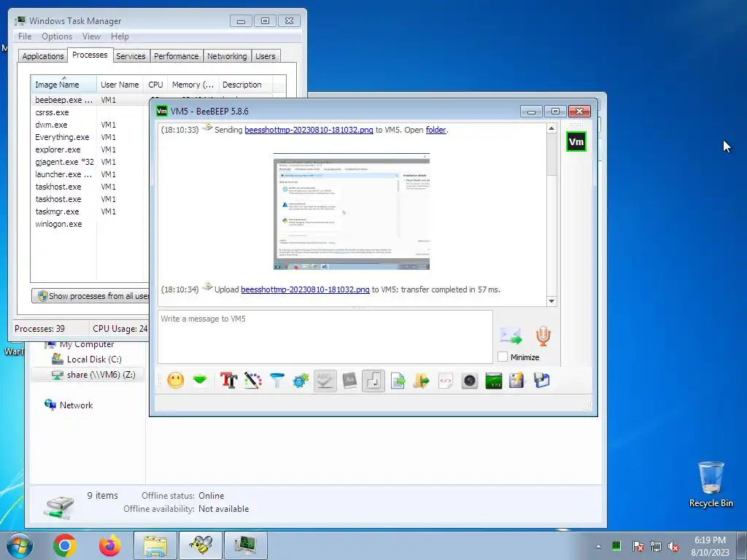Sort processes by Description column
The width and height of the screenshot is (747, 560).
pos(245,85)
